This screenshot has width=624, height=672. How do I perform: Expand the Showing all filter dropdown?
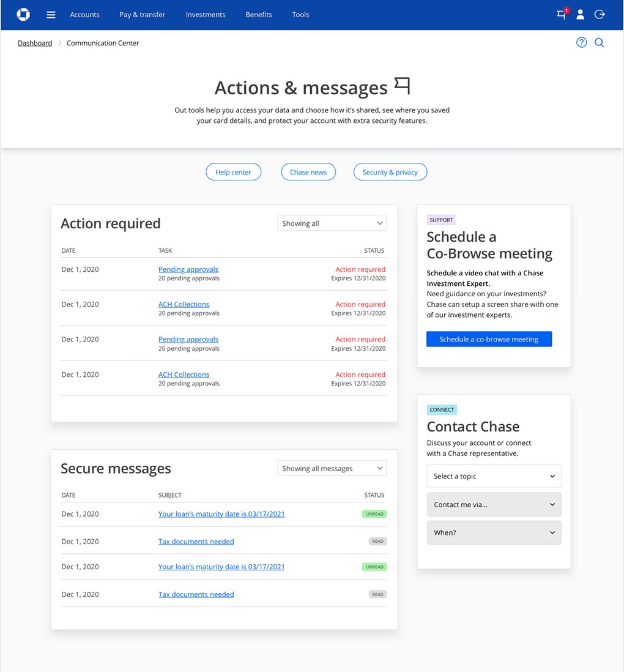[x=332, y=223]
